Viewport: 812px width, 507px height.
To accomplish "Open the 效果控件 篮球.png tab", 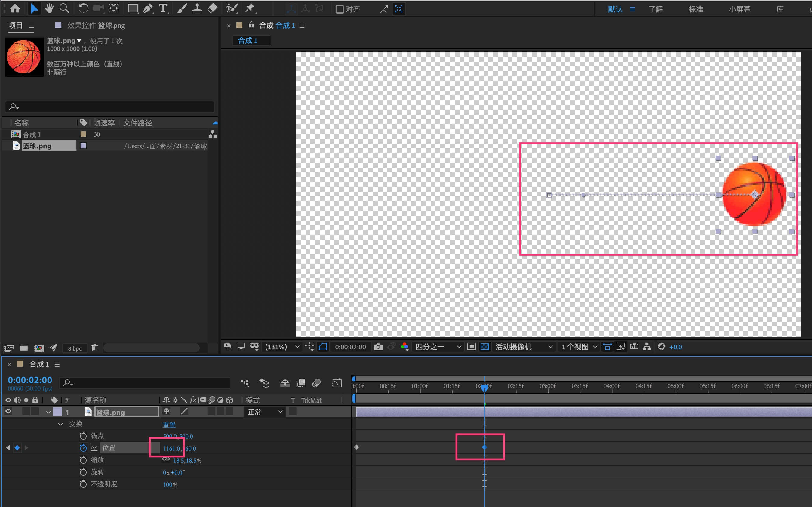I will click(96, 26).
